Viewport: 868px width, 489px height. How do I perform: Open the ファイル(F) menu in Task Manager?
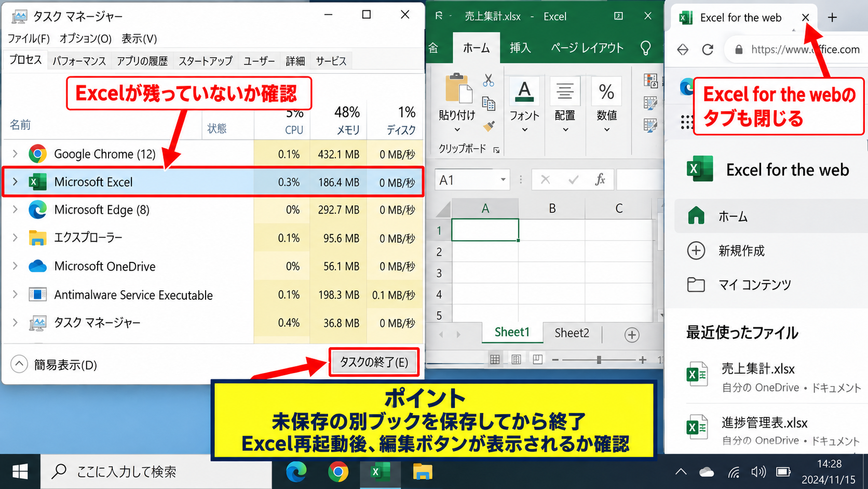tap(29, 38)
